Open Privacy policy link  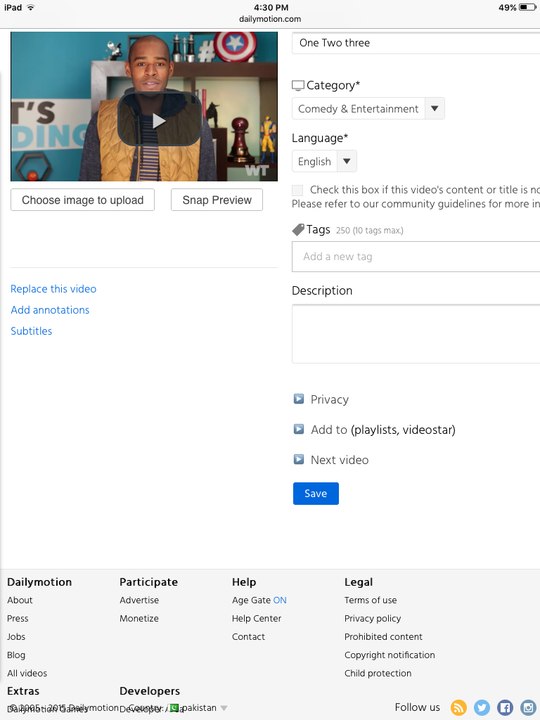pyautogui.click(x=372, y=618)
